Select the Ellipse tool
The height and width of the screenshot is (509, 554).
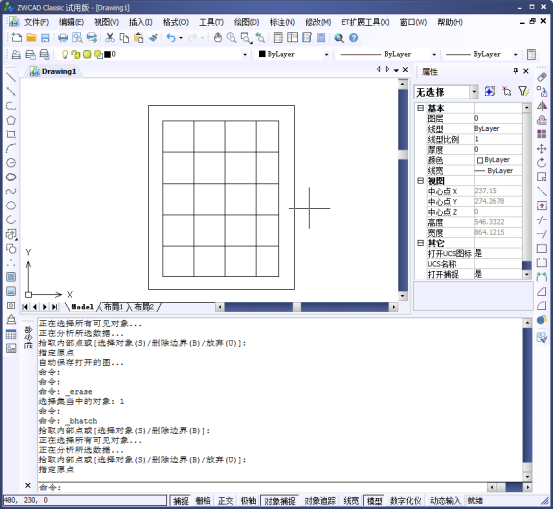(x=11, y=205)
